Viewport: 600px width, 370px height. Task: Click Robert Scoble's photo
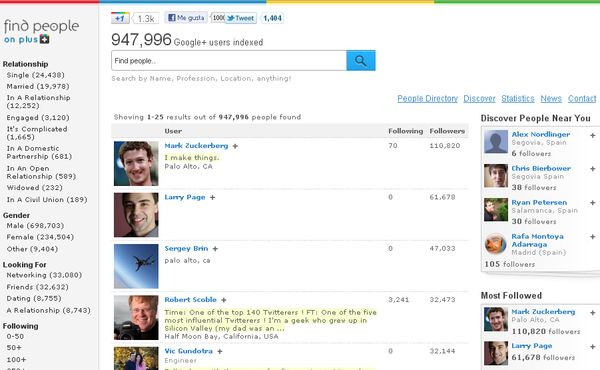click(136, 318)
